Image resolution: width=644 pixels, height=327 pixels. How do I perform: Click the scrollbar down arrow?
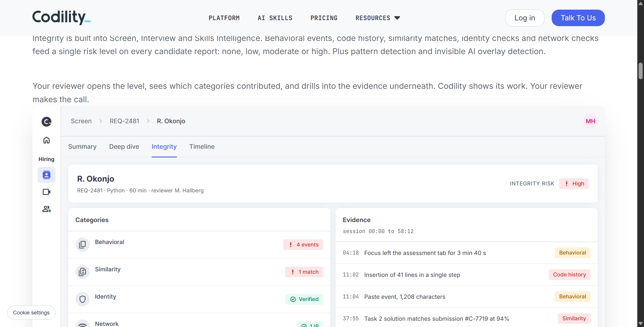pyautogui.click(x=640, y=323)
